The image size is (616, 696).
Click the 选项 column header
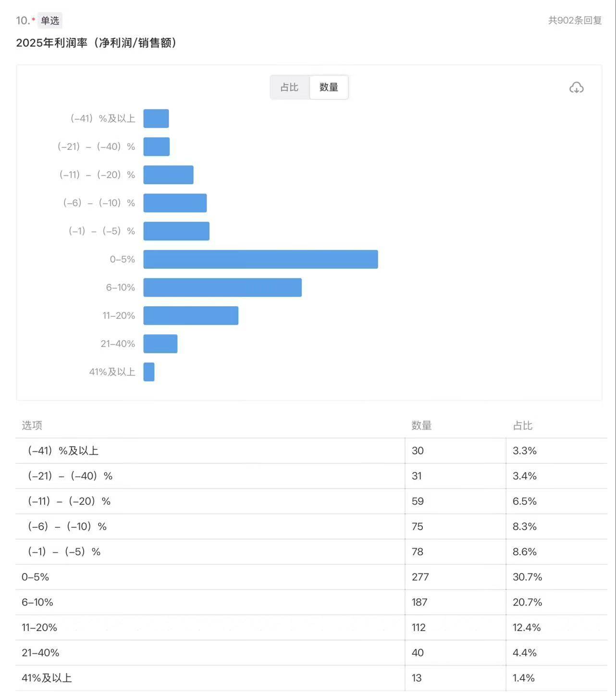[x=32, y=425]
